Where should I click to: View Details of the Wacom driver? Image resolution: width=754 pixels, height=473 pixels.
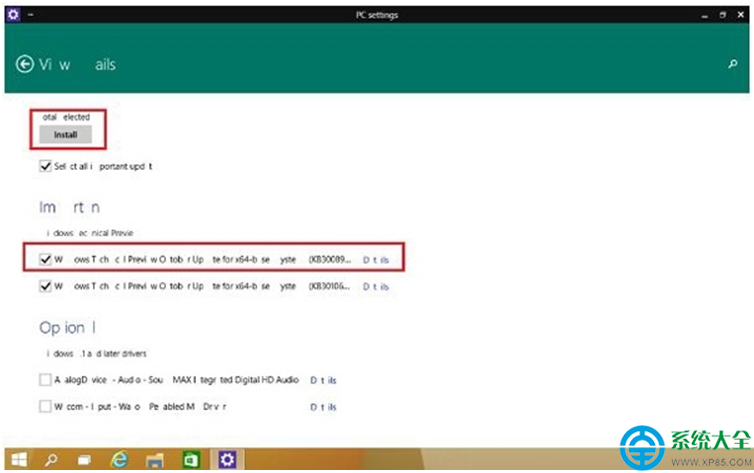click(323, 407)
